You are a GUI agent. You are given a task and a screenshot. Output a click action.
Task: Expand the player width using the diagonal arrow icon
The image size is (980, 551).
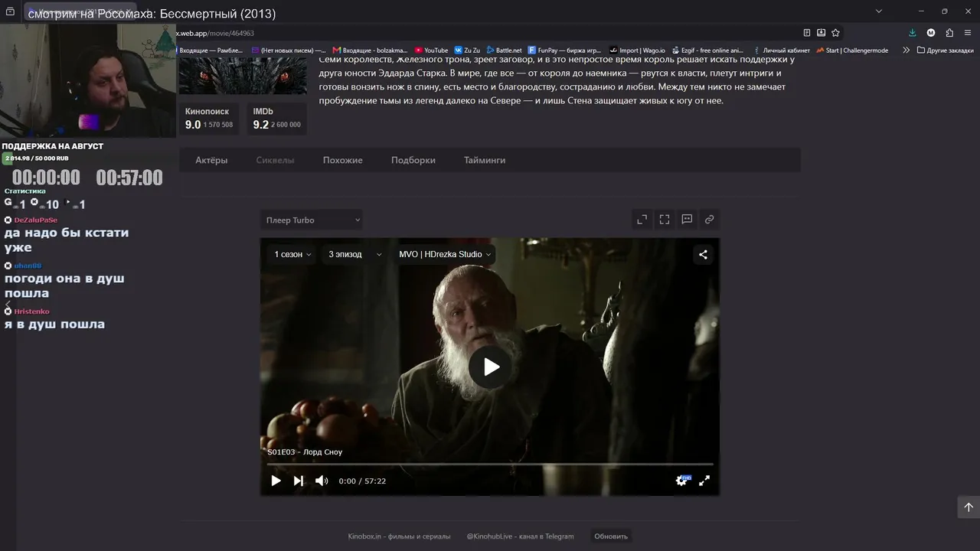642,220
